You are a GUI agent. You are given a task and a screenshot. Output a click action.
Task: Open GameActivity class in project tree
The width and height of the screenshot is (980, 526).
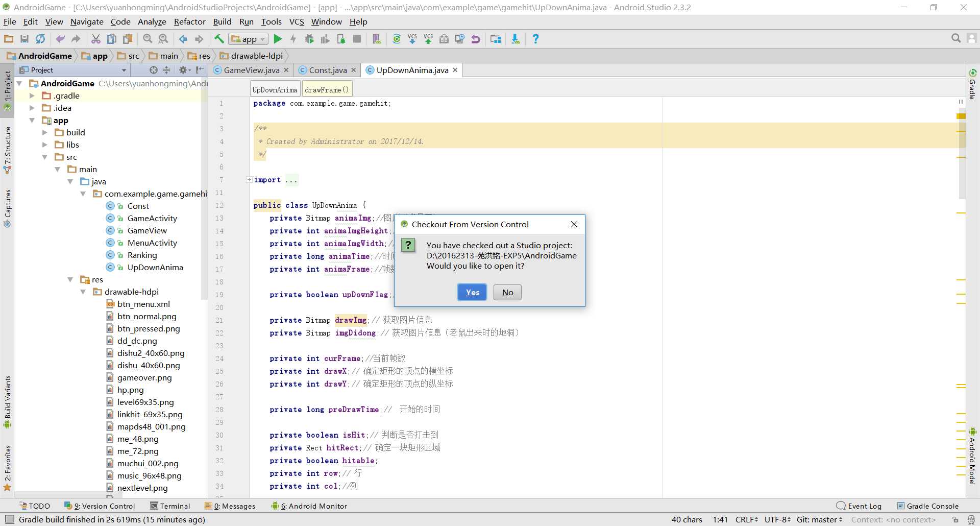[152, 218]
